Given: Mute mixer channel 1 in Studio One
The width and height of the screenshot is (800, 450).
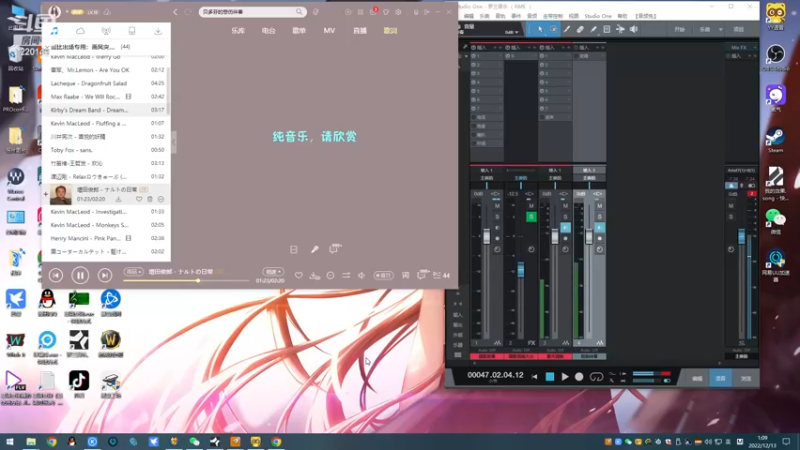Looking at the screenshot, I should tap(497, 206).
